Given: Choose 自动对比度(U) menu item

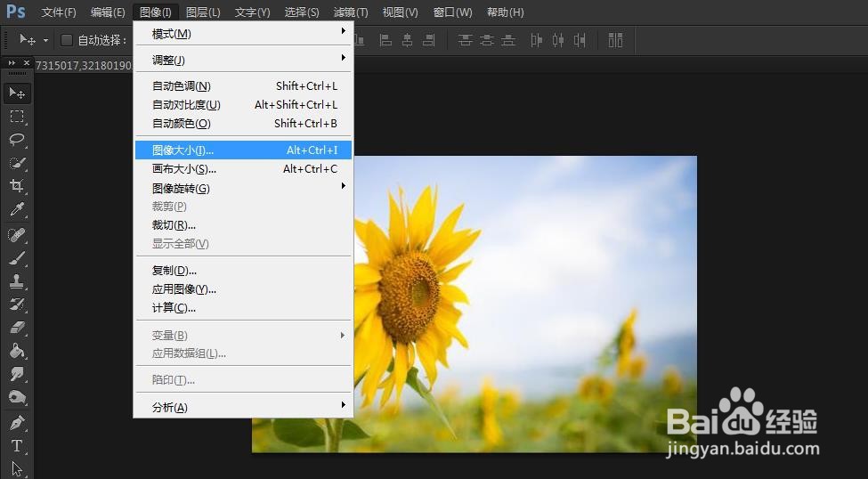Looking at the screenshot, I should coord(244,105).
